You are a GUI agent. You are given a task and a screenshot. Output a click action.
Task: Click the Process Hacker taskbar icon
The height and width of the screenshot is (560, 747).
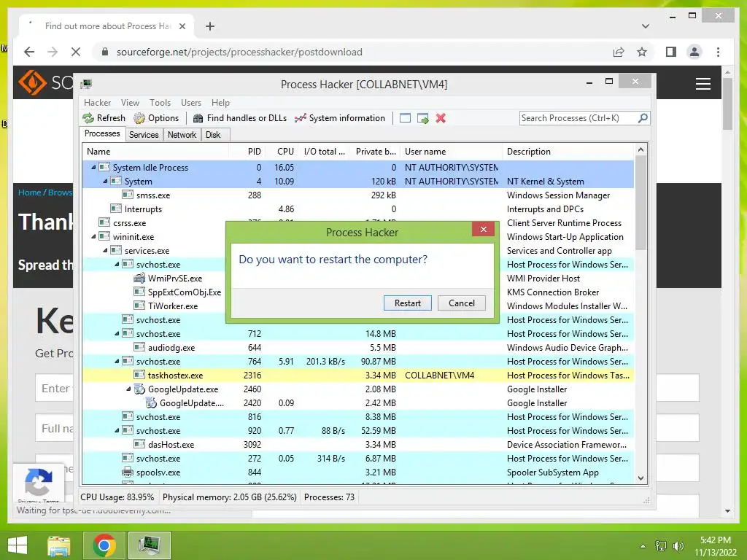click(x=150, y=545)
